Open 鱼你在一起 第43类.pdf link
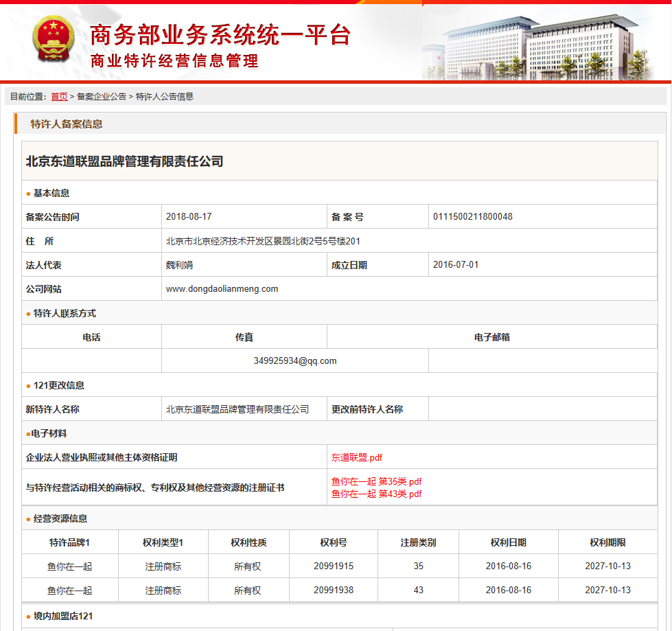 coord(376,494)
